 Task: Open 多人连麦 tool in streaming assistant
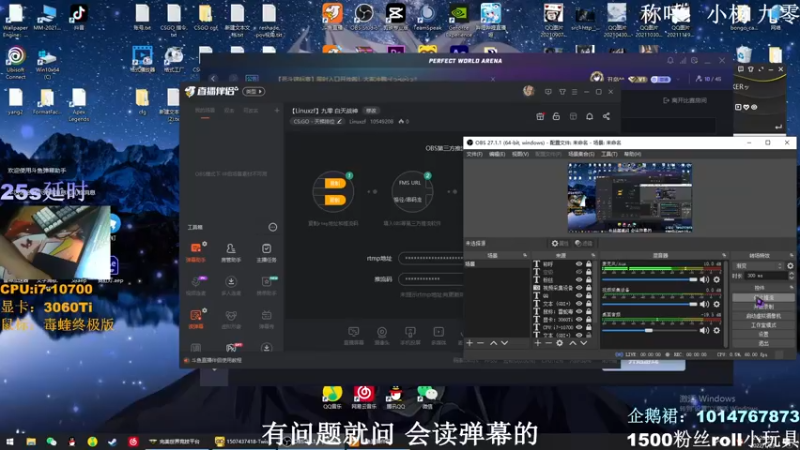[231, 285]
